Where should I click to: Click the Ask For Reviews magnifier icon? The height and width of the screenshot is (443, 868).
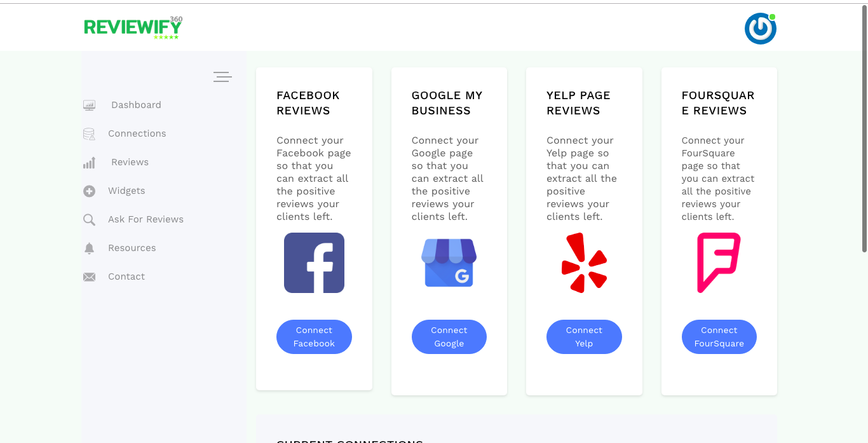point(89,220)
